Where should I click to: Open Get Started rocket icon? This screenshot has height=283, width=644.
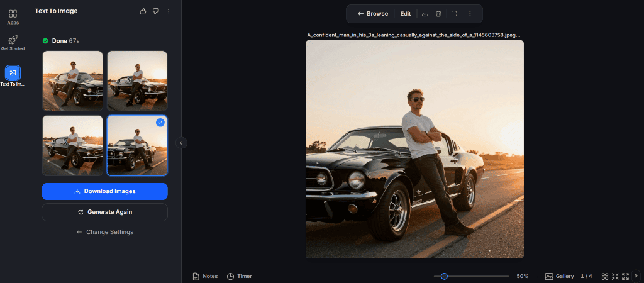[13, 43]
